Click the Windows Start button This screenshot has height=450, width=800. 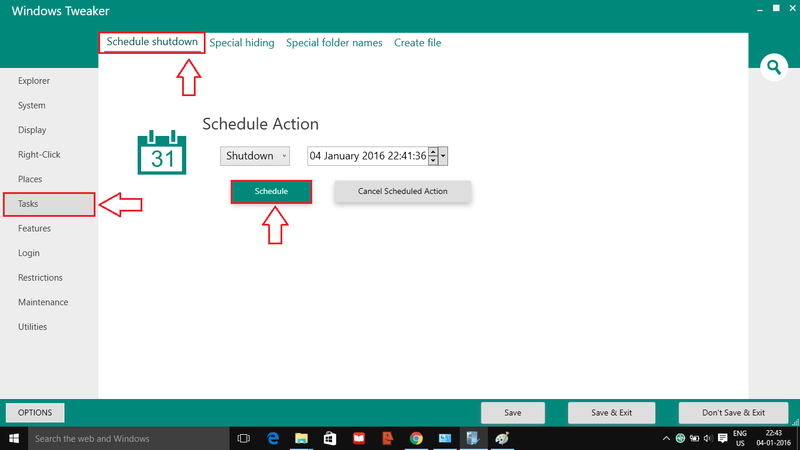14,438
